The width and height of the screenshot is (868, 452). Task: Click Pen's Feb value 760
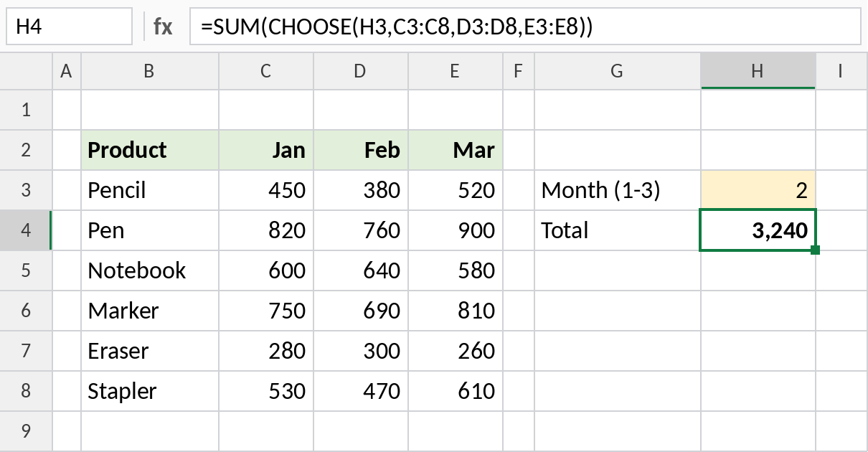361,230
